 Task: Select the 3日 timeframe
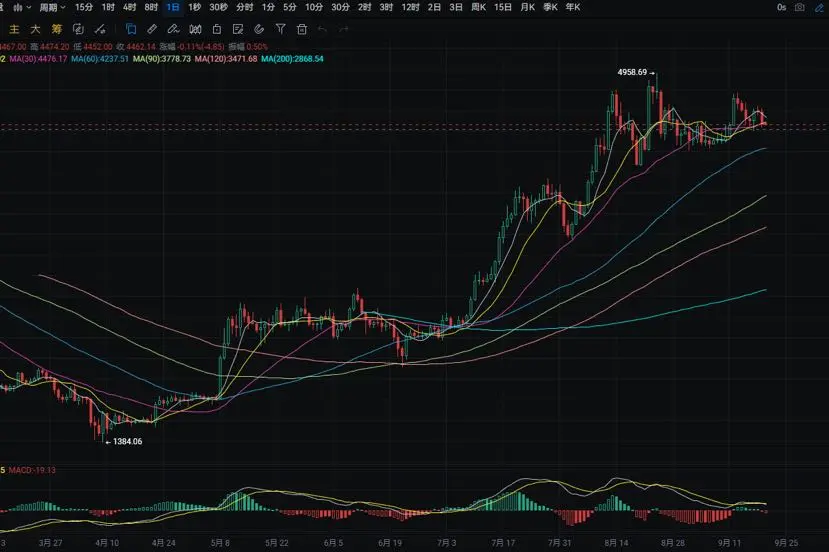(x=456, y=7)
